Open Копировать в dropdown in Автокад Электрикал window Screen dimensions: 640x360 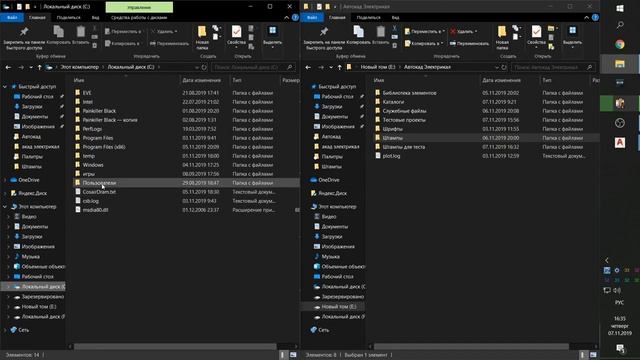[x=424, y=43]
